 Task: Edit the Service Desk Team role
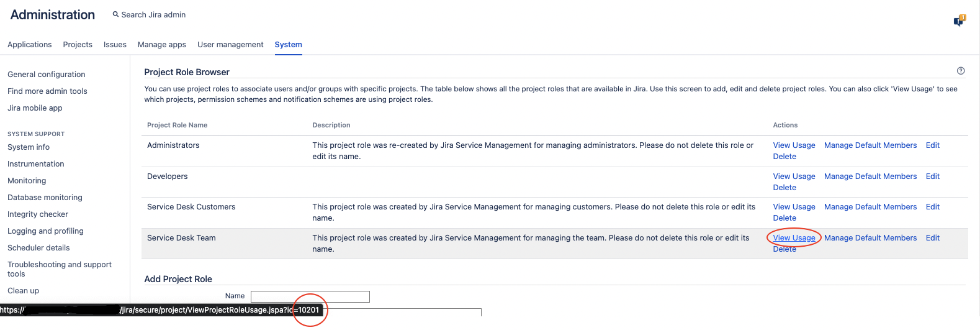pos(932,238)
